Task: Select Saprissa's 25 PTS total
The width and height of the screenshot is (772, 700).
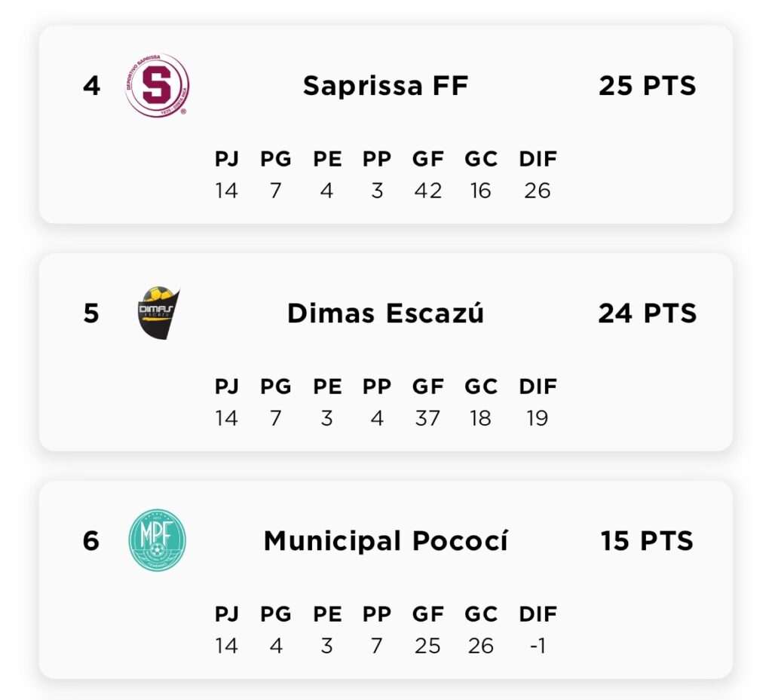Action: (648, 86)
